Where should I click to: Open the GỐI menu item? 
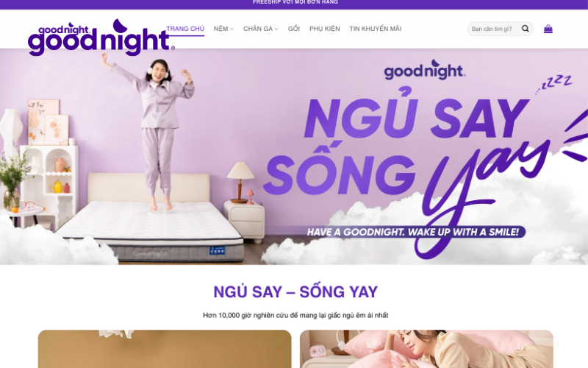293,29
